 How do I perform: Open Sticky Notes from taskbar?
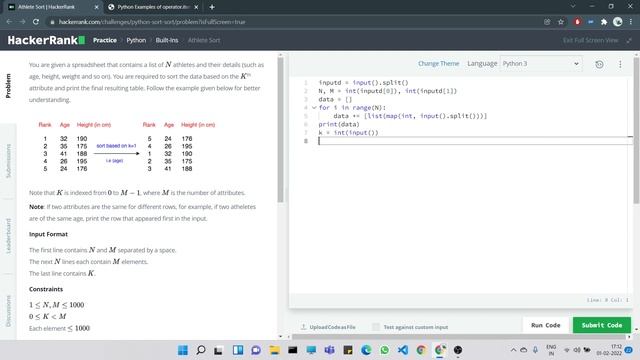[348, 350]
